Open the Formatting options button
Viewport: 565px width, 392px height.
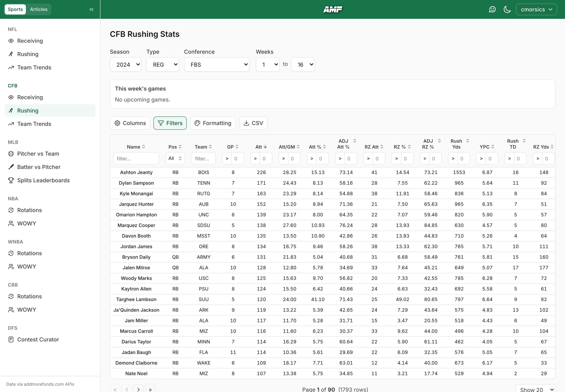click(x=213, y=123)
